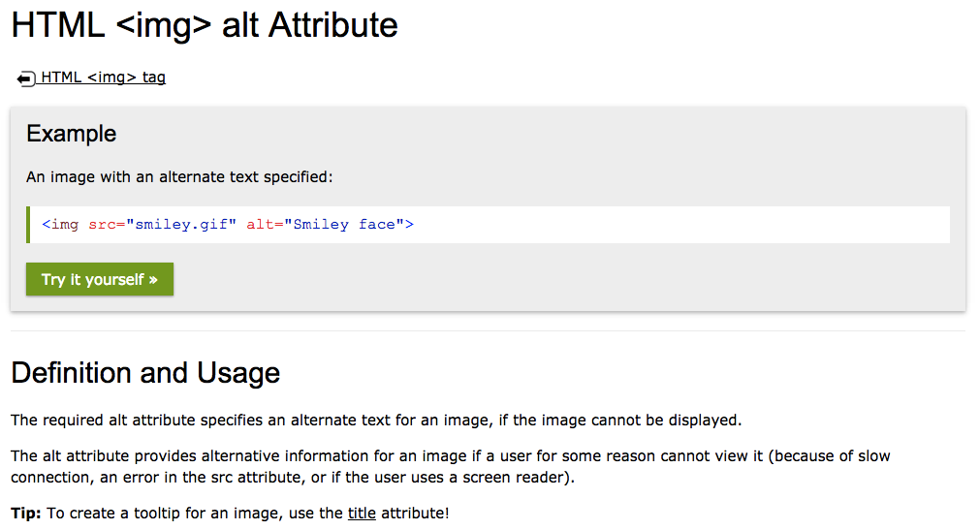Image resolution: width=980 pixels, height=530 pixels.
Task: Click the HTML <img> alt Attribute page title
Action: tap(205, 25)
